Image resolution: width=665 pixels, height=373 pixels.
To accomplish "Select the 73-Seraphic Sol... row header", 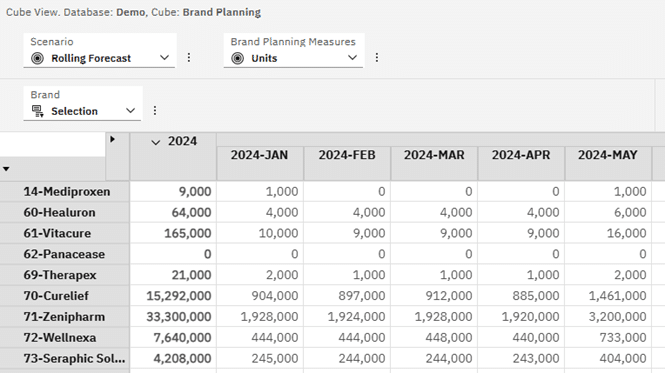I will tap(64, 358).
